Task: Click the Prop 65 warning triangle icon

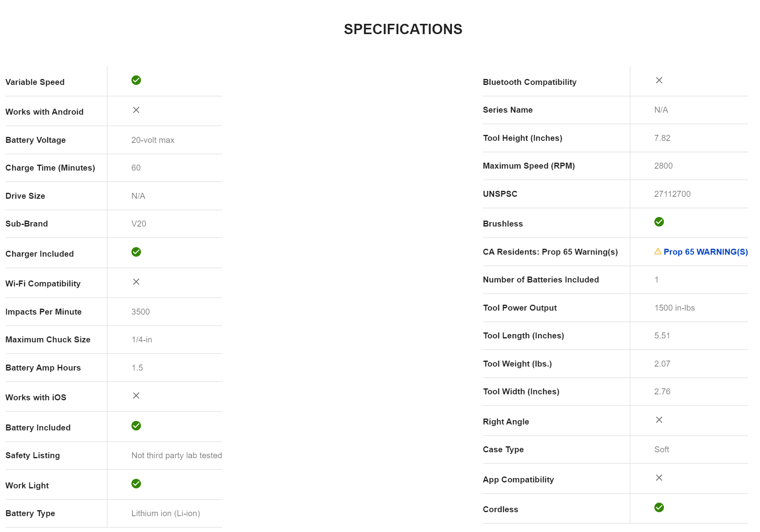Action: pyautogui.click(x=658, y=252)
